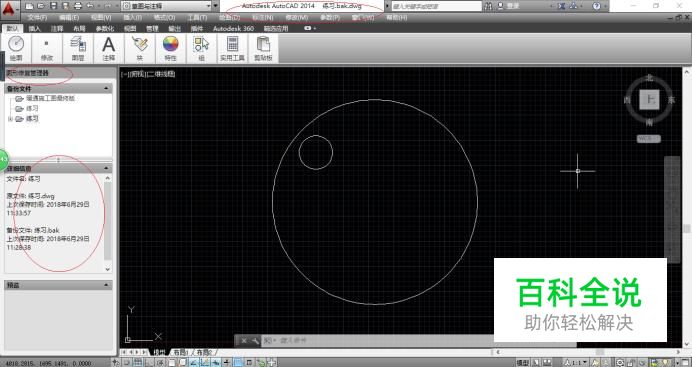
Task: Click the details panel up scroll arrow
Action: pos(108,178)
